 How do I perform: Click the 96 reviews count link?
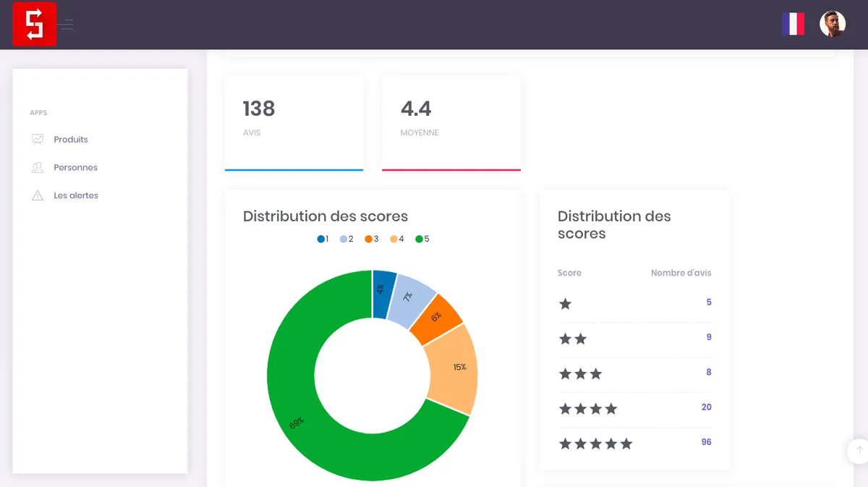tap(705, 441)
